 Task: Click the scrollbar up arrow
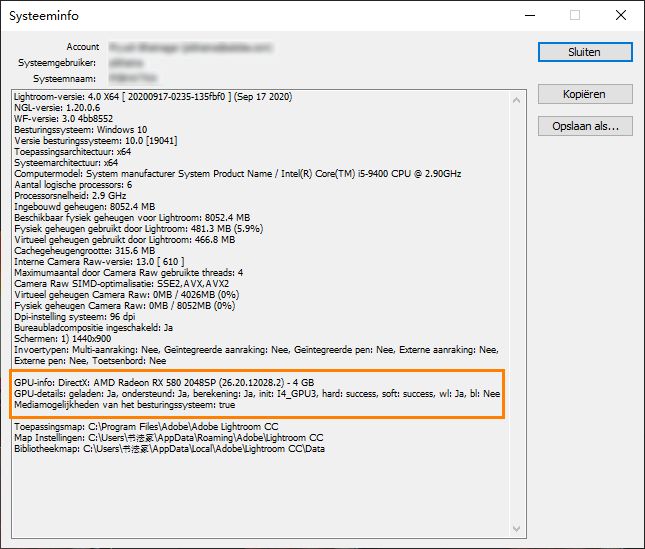(517, 100)
